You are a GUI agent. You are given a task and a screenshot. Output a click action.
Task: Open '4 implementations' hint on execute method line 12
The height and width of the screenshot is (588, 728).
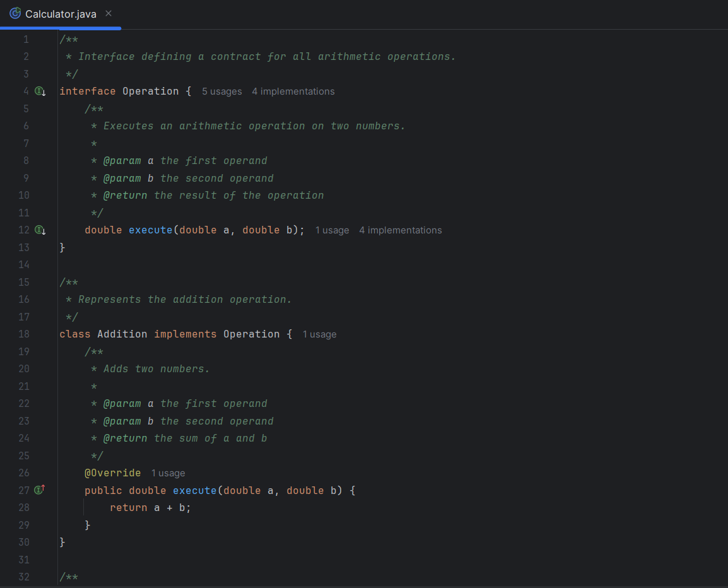click(400, 230)
